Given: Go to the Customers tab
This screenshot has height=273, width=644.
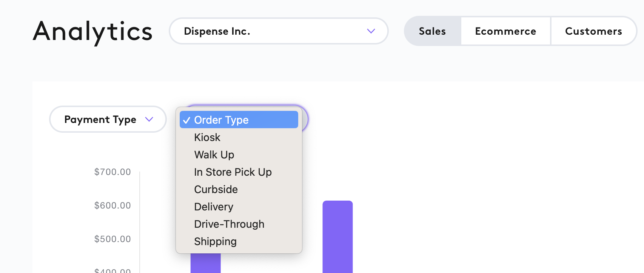Looking at the screenshot, I should 593,31.
